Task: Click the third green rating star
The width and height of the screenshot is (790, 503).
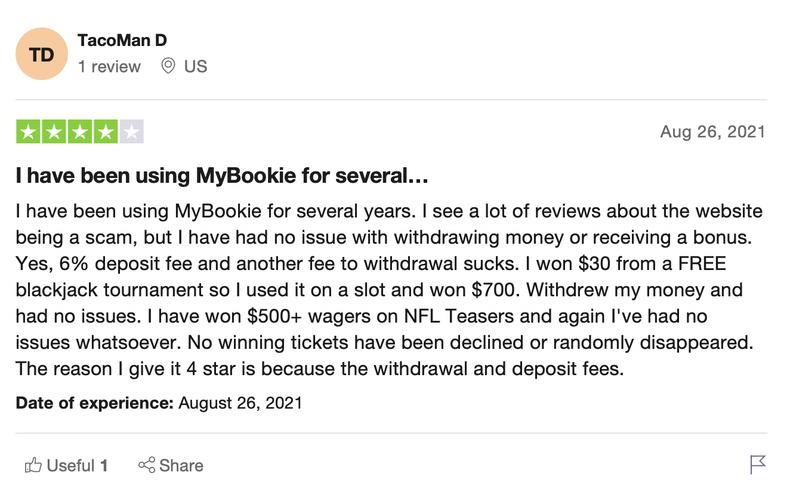Action: pos(80,131)
